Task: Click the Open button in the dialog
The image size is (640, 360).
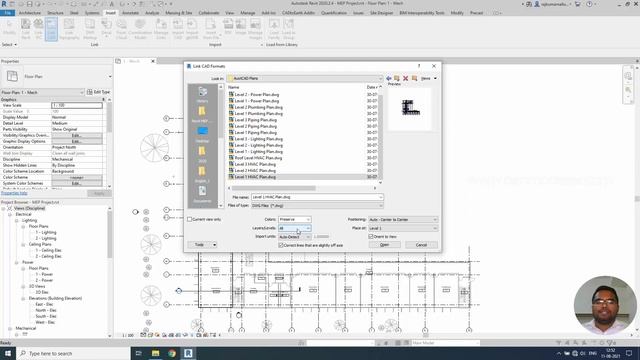Action: (384, 245)
